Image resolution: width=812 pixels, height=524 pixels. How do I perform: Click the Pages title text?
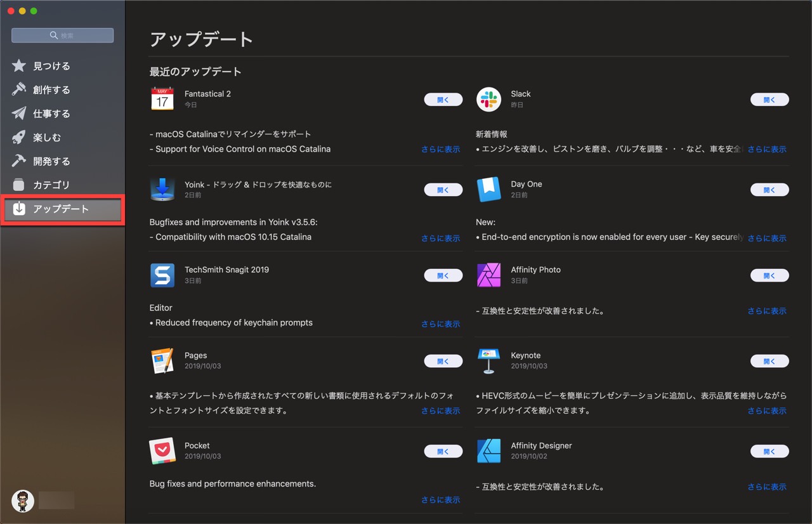pos(195,355)
